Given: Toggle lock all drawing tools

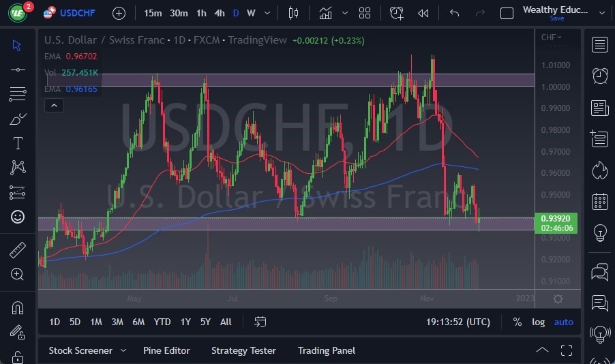Looking at the screenshot, I should [x=18, y=357].
